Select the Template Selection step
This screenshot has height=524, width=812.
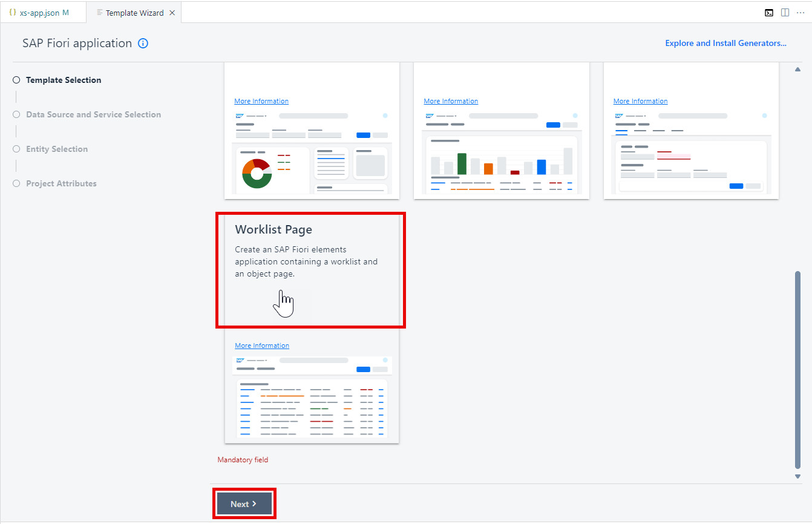click(57, 80)
